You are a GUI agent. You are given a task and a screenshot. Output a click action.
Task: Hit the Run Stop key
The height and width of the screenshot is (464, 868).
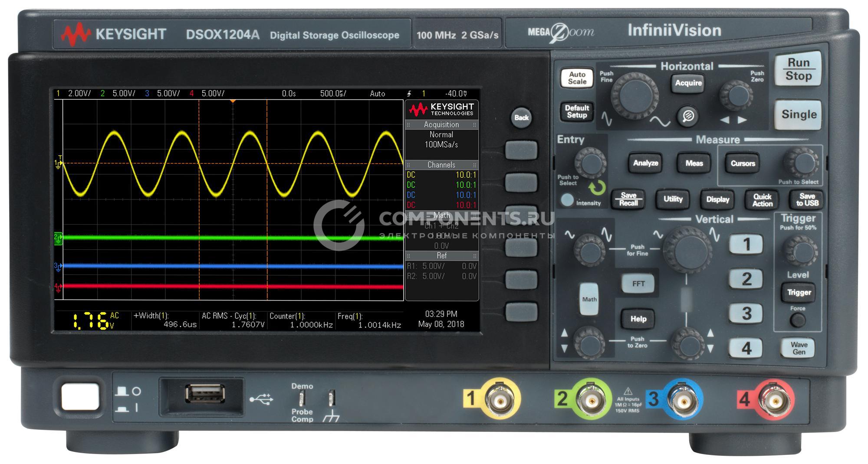click(799, 69)
